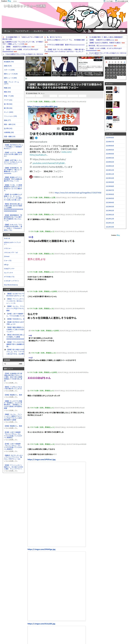129x644 pixels.
Task: Open talk.jp in リンク集
Action: pyautogui.click(x=6, y=264)
